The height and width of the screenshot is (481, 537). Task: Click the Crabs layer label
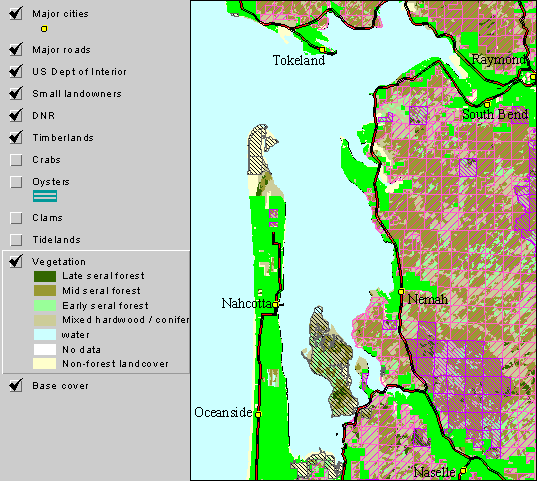coord(47,160)
